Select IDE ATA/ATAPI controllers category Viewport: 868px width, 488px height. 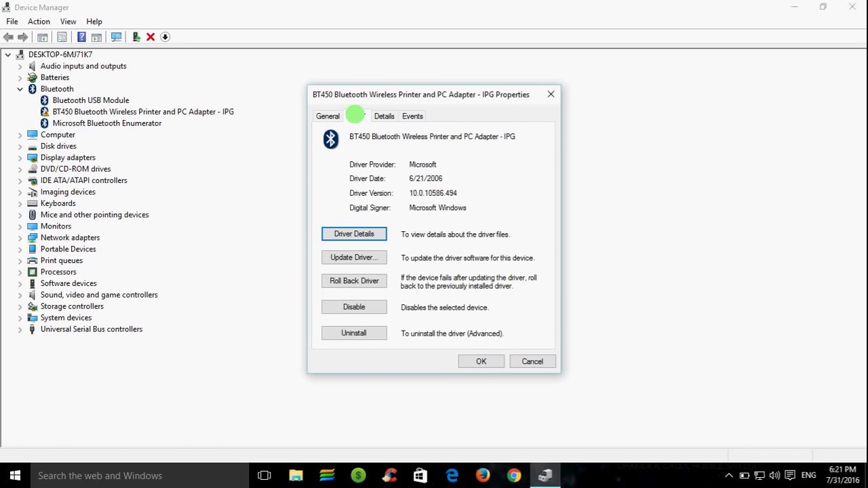click(83, 180)
